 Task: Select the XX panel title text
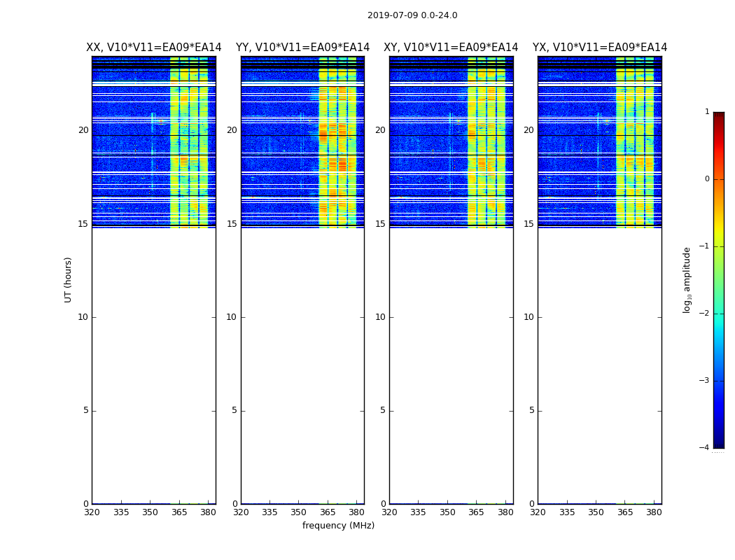[x=153, y=48]
